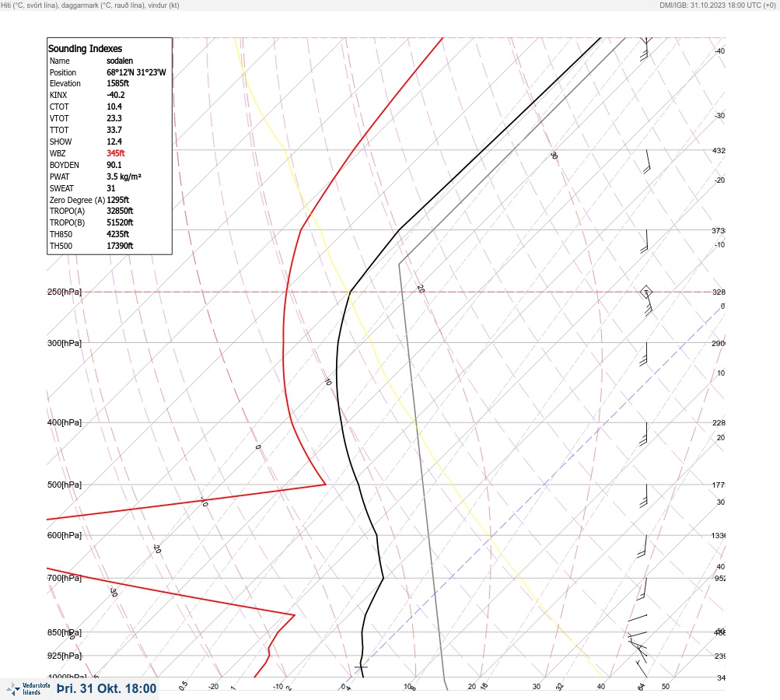Viewport: 780px width, 700px height.
Task: Click the diamond tropopause marker at 250 hPa
Action: coord(646,291)
